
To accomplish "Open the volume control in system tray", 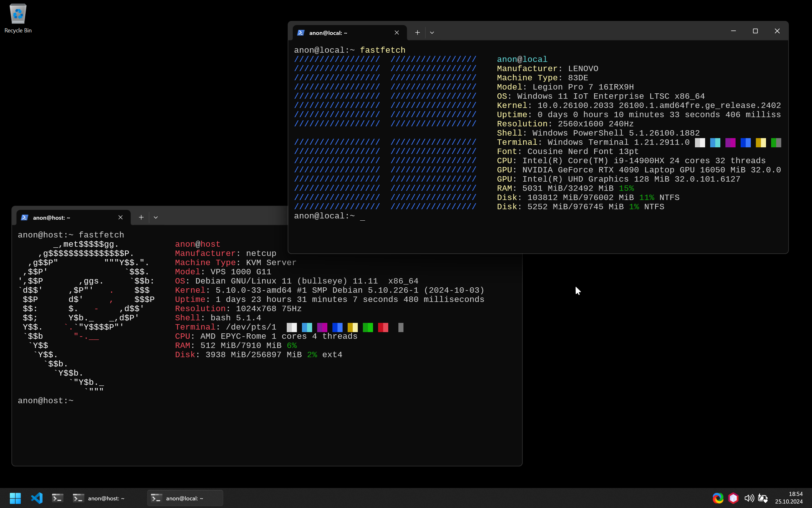I will click(x=749, y=498).
